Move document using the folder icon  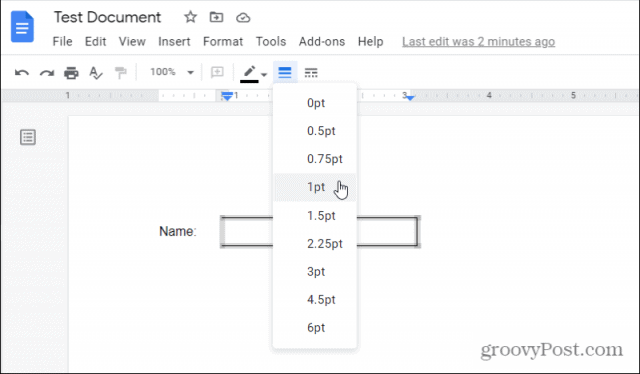pyautogui.click(x=216, y=17)
